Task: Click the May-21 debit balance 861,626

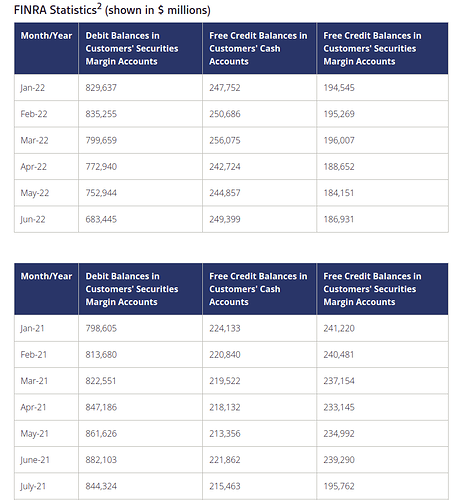Action: click(101, 434)
